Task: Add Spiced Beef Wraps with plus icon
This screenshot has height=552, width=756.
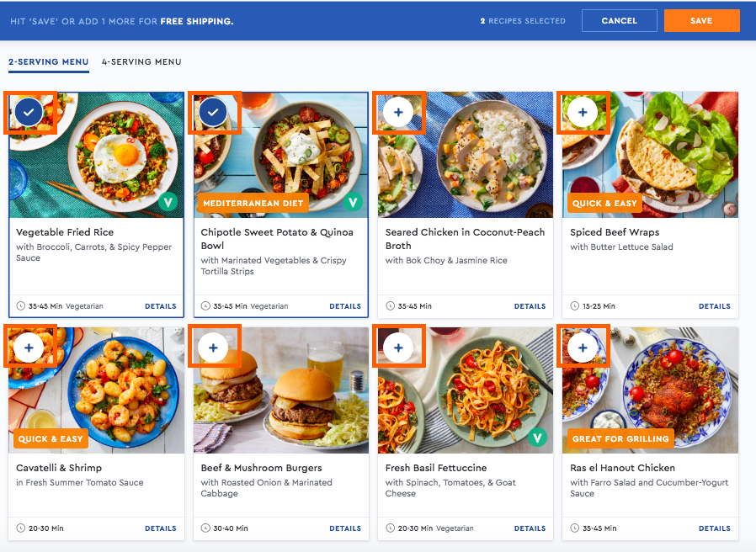Action: pyautogui.click(x=583, y=112)
